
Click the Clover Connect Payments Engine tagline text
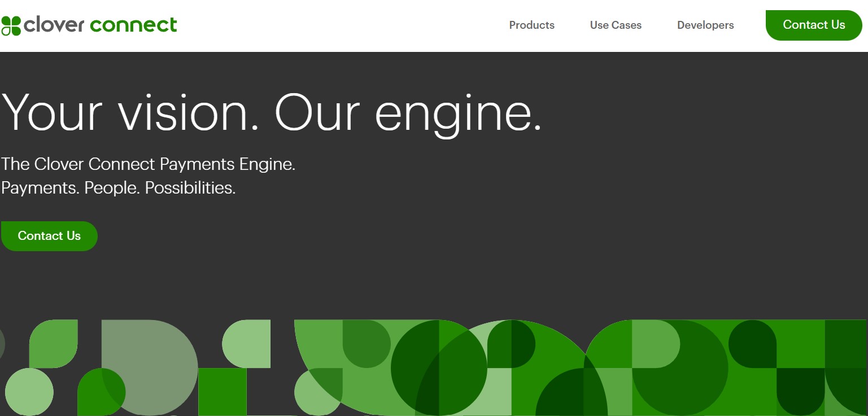coord(148,164)
